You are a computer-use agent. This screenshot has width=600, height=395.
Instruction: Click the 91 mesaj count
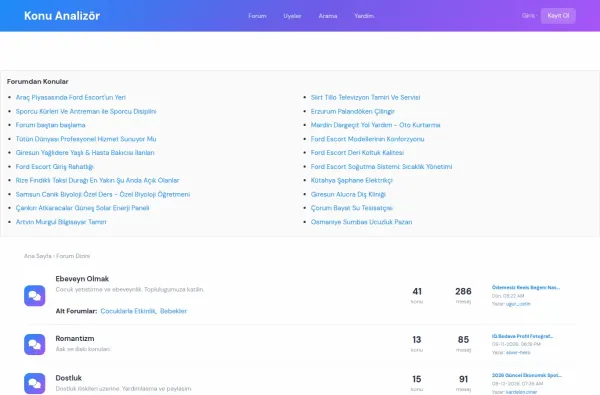click(x=463, y=379)
